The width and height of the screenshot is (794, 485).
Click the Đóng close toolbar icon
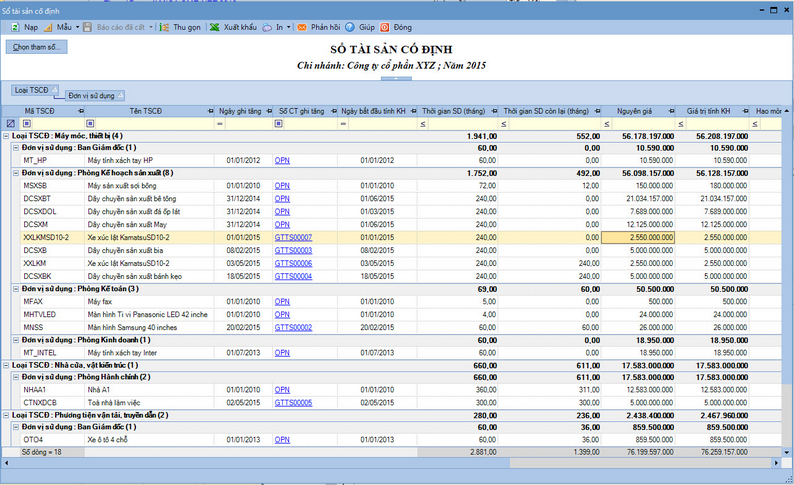[385, 27]
